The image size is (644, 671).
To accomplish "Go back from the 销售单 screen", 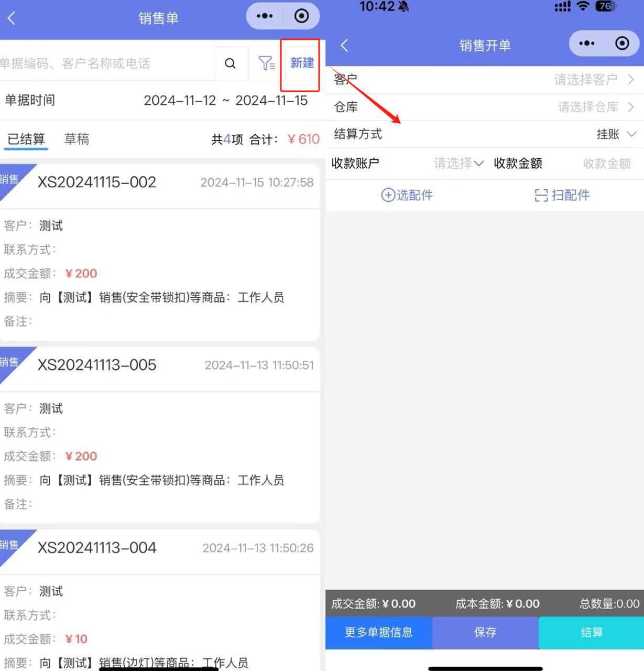I will [12, 18].
